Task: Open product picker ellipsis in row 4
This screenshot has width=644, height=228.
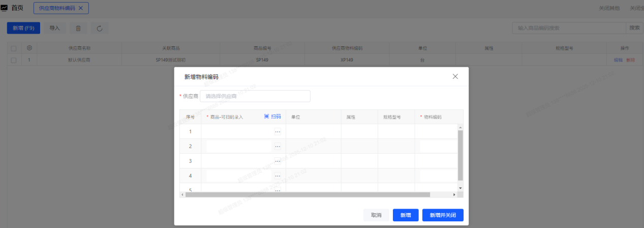Action: tap(278, 176)
